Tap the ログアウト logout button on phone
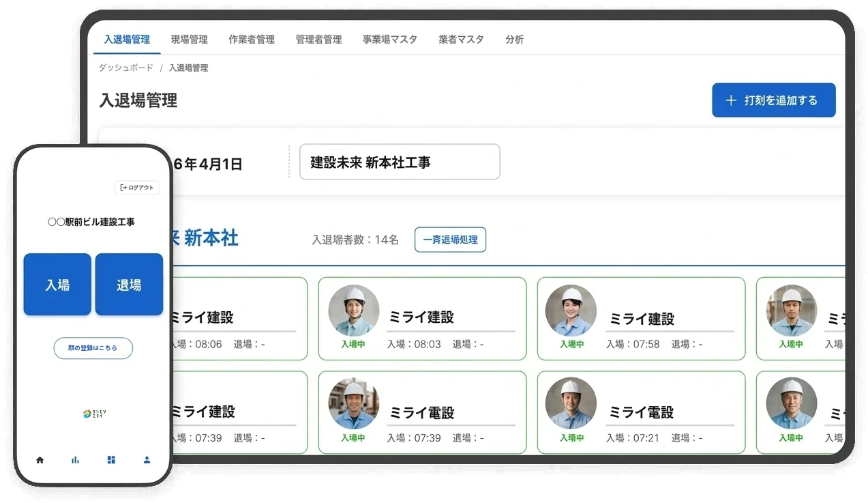868x503 pixels. click(137, 188)
